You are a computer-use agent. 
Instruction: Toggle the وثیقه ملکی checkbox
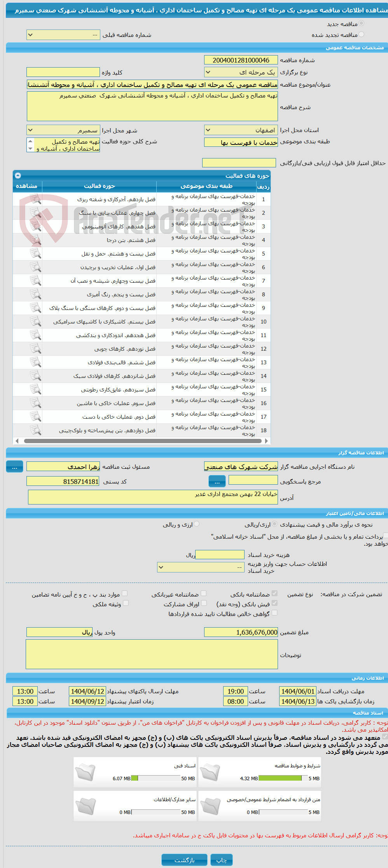tap(126, 603)
